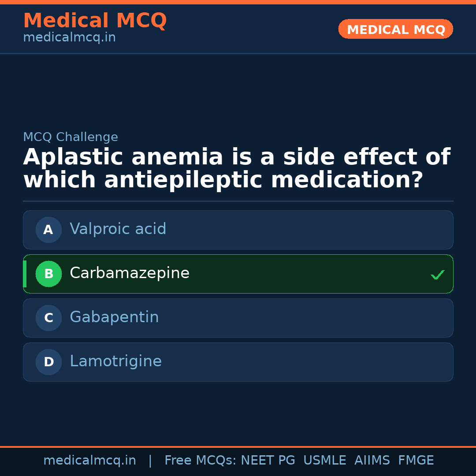Image resolution: width=476 pixels, height=476 pixels.
Task: Click the green bar left of option B
Action: tap(25, 274)
